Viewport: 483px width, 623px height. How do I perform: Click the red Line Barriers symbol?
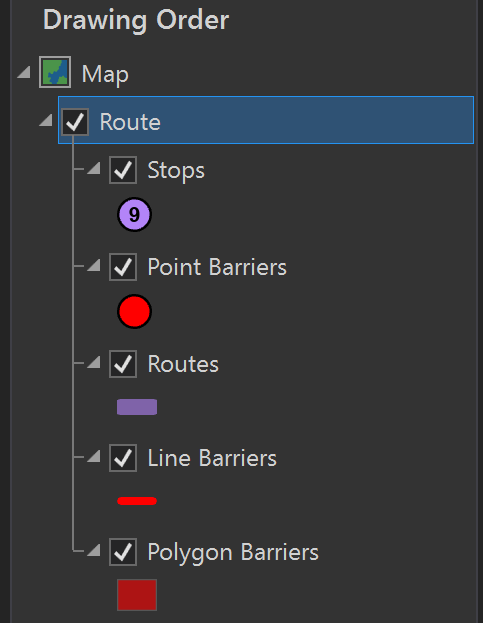(137, 501)
